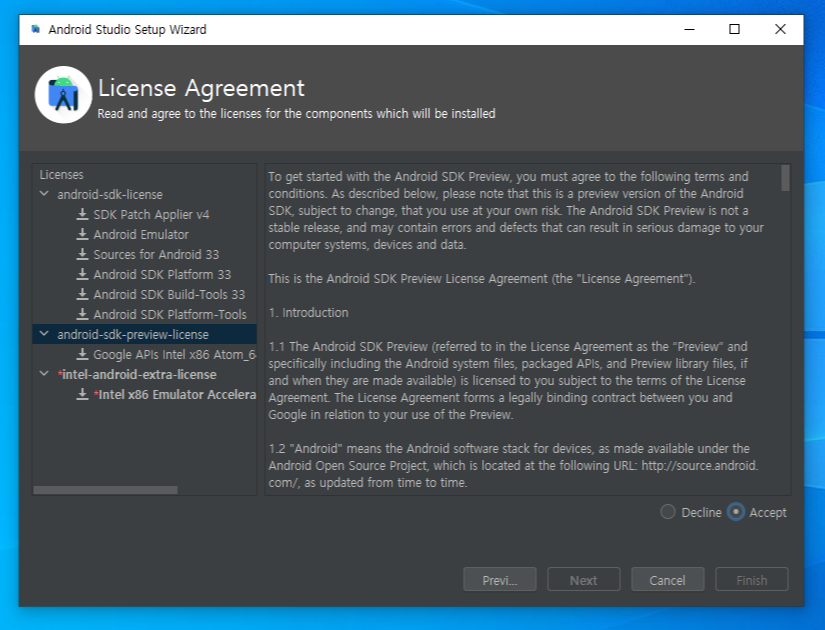Screen dimensions: 825x630
Task: Select the Accept radio button
Action: point(736,512)
